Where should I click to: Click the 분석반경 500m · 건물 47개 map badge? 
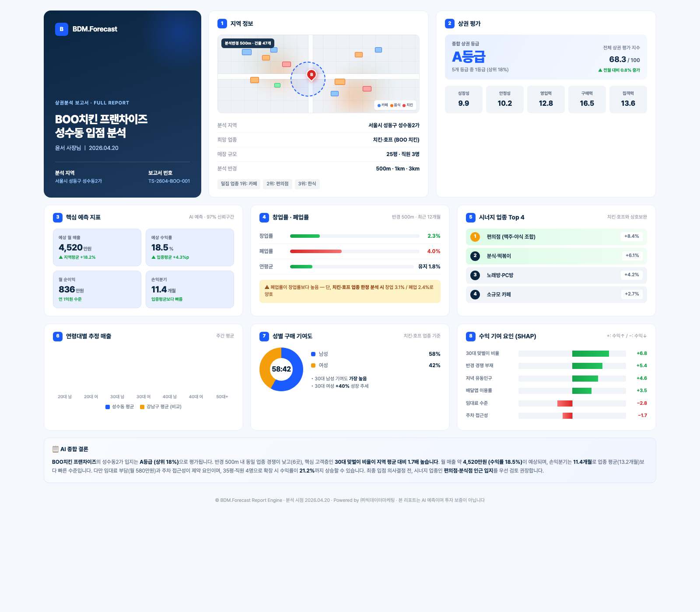click(x=248, y=43)
